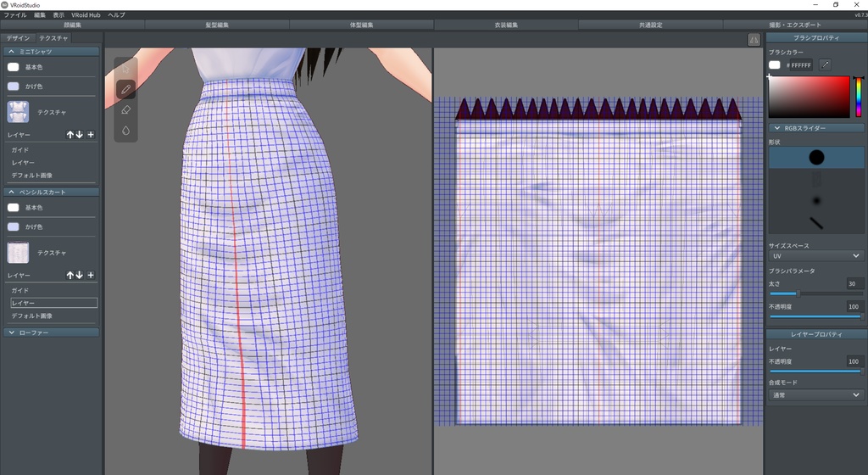Open the サイズスペース UV dropdown
Viewport: 868px width, 475px height.
tap(816, 256)
